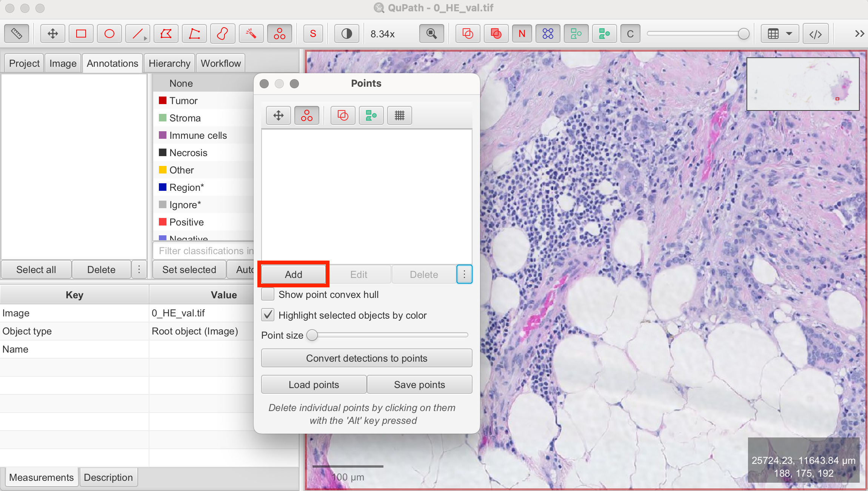868x491 pixels.
Task: Disable Highlight selected objects by color
Action: point(268,315)
